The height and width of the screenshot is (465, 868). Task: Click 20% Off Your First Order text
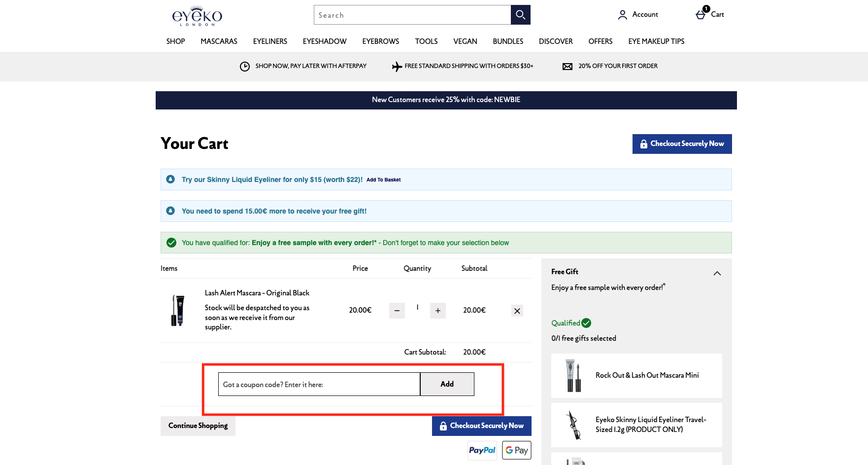618,66
